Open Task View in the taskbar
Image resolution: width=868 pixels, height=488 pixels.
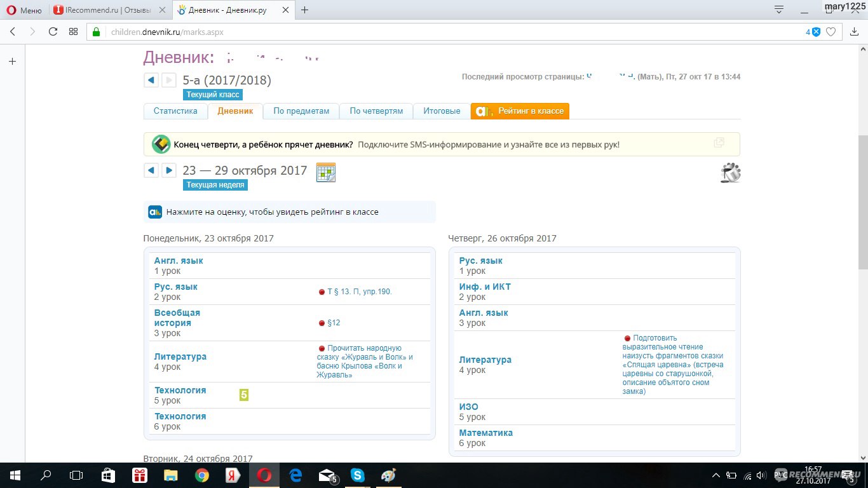(76, 475)
